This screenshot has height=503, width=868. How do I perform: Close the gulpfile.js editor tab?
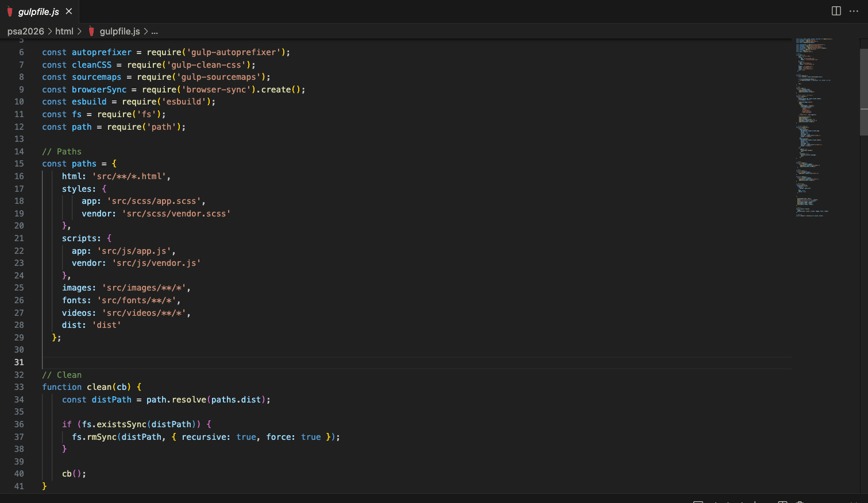coord(69,11)
